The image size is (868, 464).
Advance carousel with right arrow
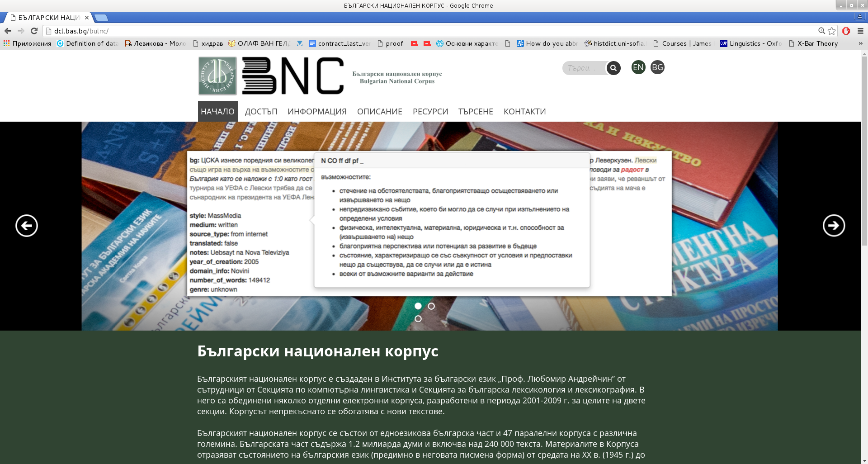[x=834, y=226]
